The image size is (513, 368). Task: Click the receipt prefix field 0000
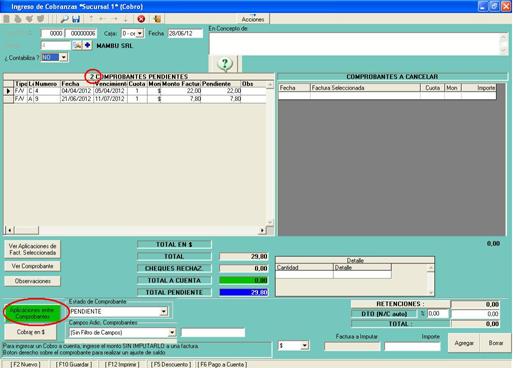click(x=52, y=33)
